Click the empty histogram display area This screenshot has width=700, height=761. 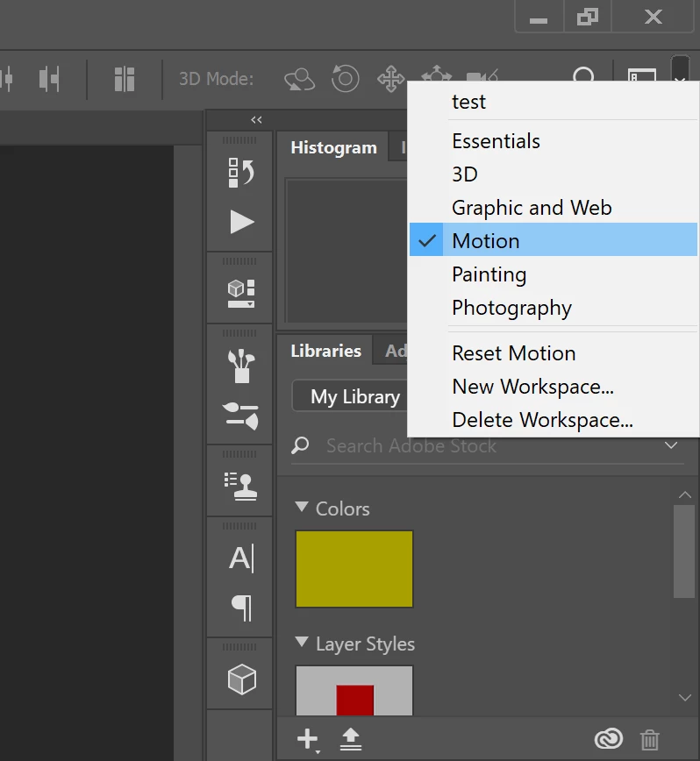[347, 251]
